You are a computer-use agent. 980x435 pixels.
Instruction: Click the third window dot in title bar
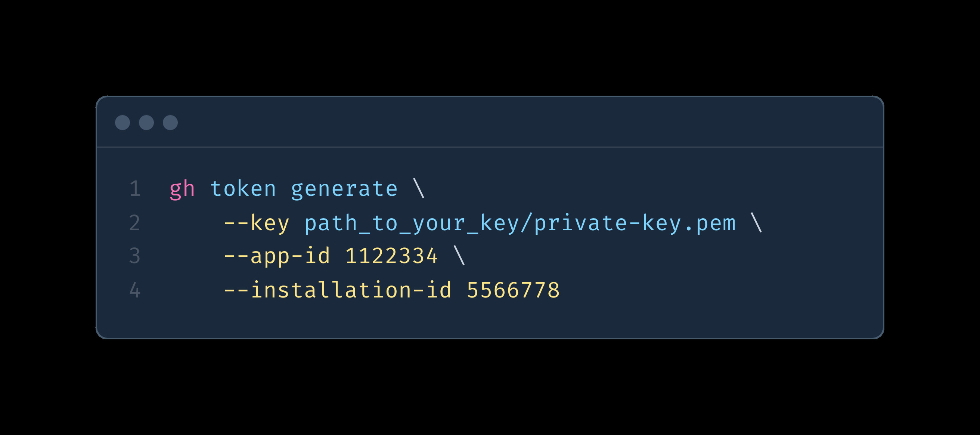click(x=170, y=123)
